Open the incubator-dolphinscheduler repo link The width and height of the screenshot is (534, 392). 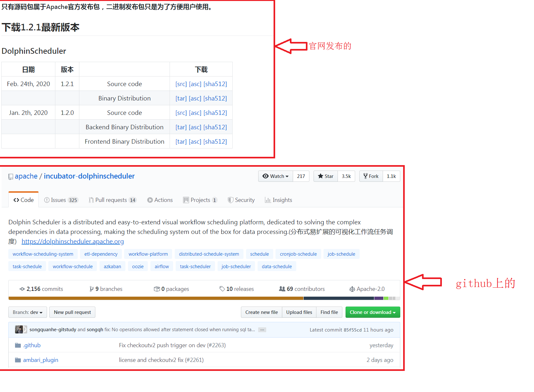tap(89, 176)
